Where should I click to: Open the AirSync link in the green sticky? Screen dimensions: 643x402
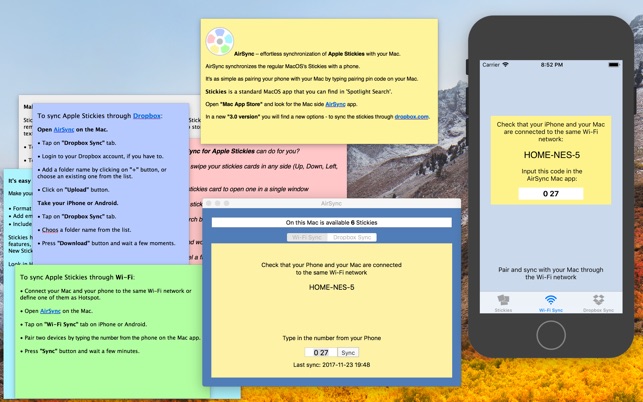tap(50, 311)
